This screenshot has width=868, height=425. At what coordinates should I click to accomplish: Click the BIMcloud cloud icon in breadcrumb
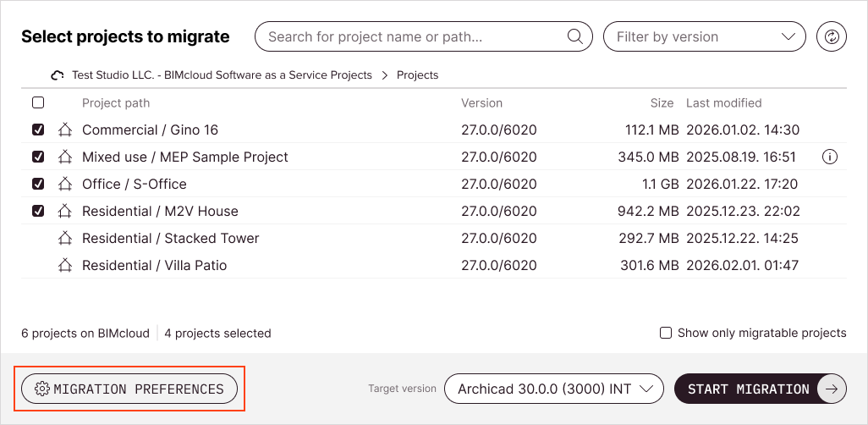click(x=58, y=75)
